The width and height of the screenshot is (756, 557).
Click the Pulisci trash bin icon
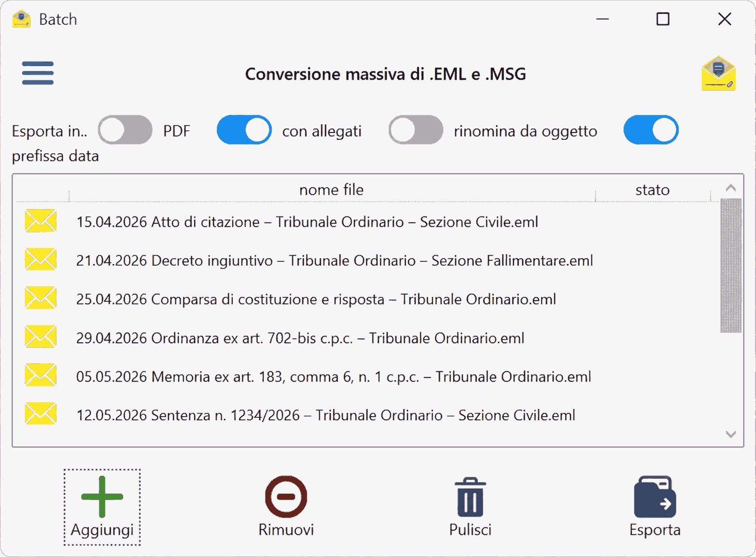470,497
